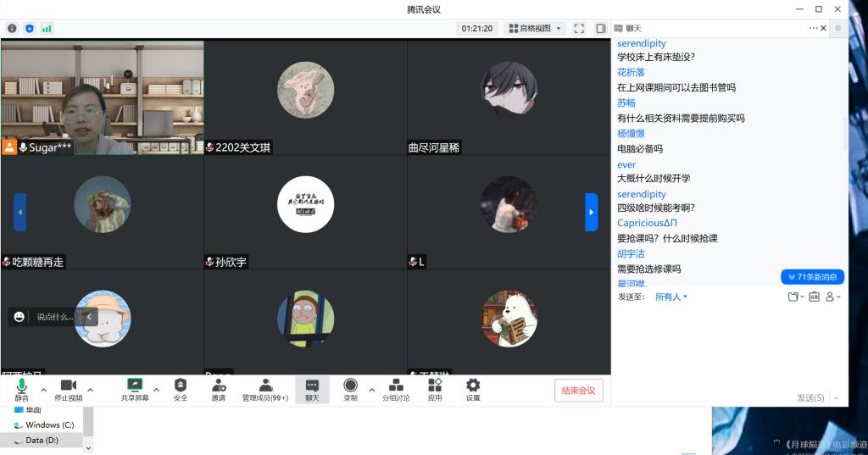Jump to 71 new messages
This screenshot has height=455, width=868.
(812, 277)
